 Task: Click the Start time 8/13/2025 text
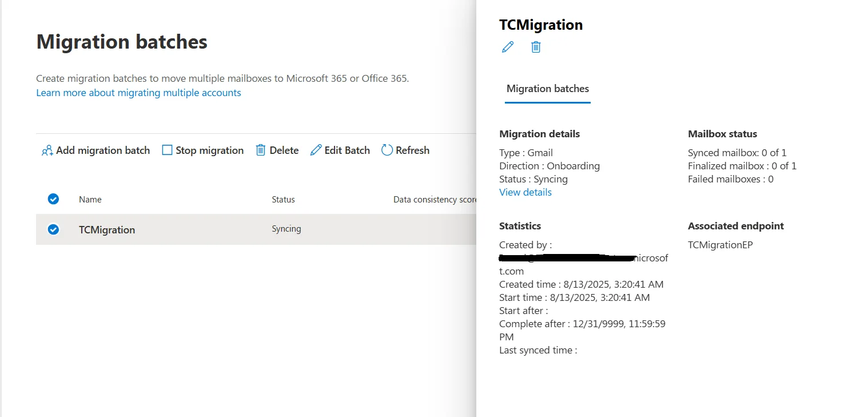click(575, 297)
